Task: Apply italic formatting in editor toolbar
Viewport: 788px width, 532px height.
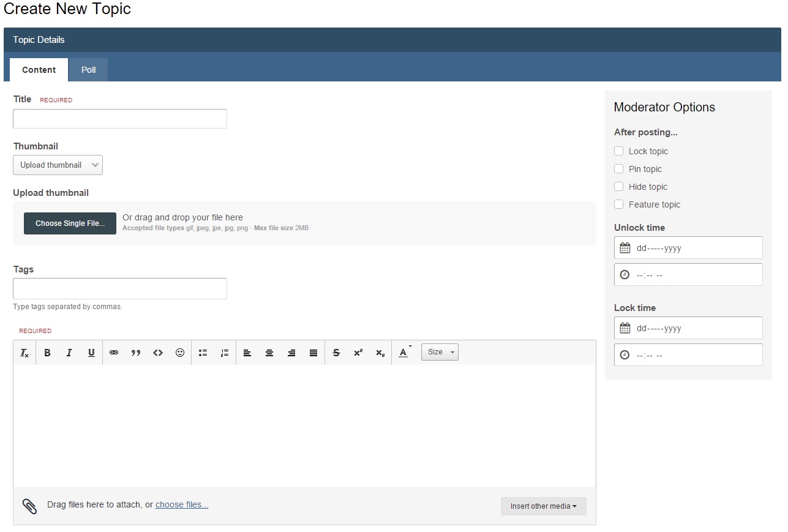Action: click(69, 353)
